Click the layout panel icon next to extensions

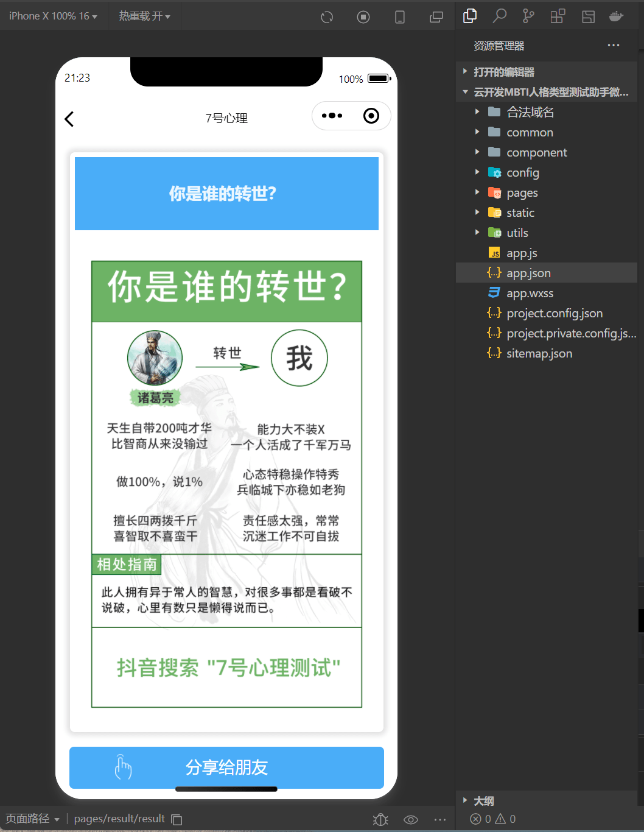588,16
